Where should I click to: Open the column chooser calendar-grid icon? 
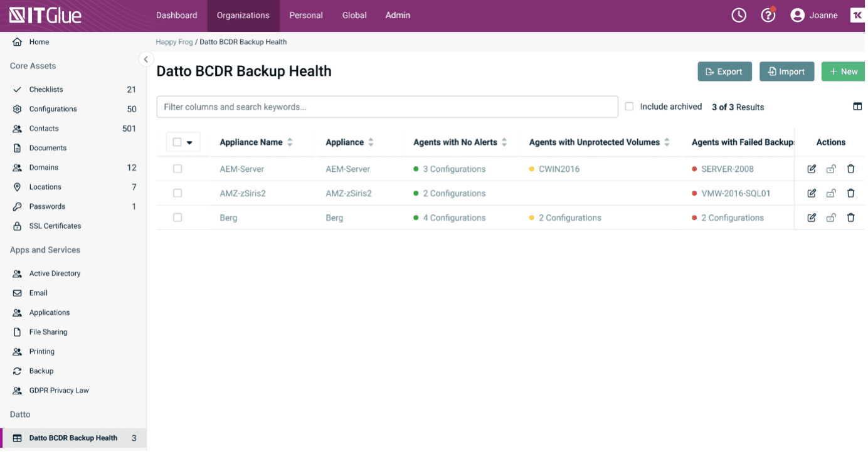pos(857,107)
